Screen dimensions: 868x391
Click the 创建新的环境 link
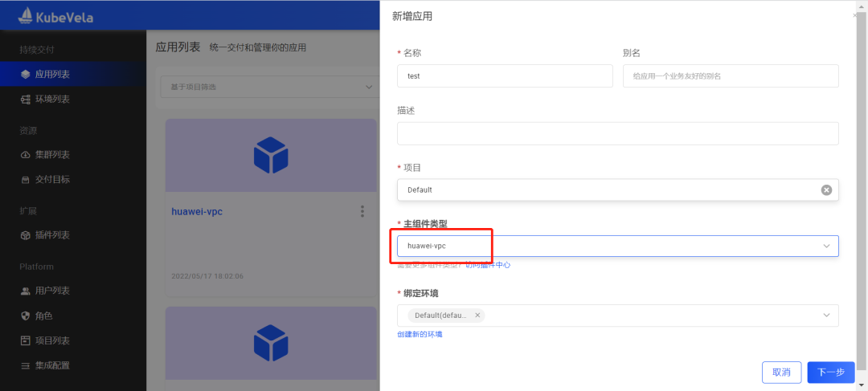pyautogui.click(x=420, y=334)
